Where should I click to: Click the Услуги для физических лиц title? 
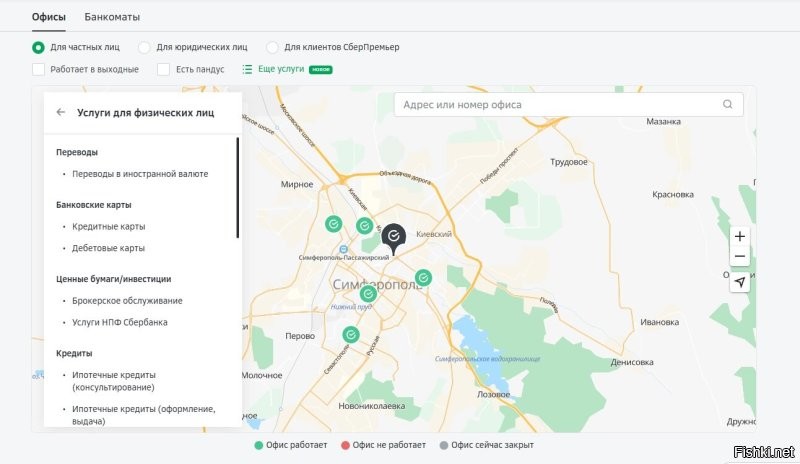[145, 113]
